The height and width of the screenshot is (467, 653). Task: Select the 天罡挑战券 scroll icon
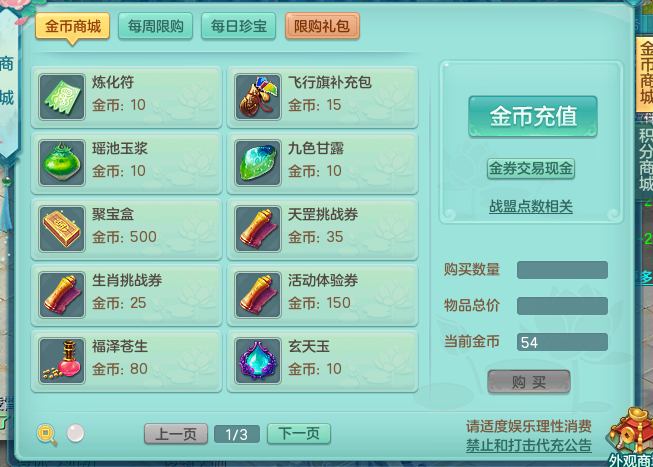pyautogui.click(x=258, y=229)
